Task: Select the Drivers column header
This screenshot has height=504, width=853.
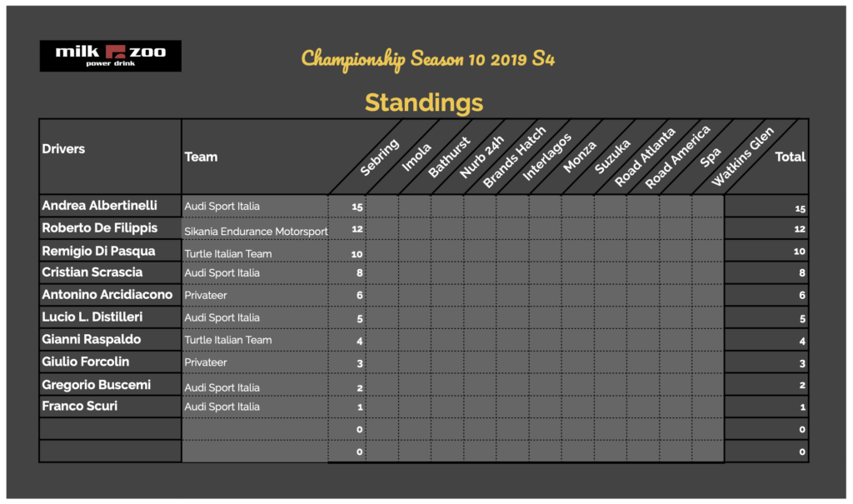Action: tap(63, 148)
